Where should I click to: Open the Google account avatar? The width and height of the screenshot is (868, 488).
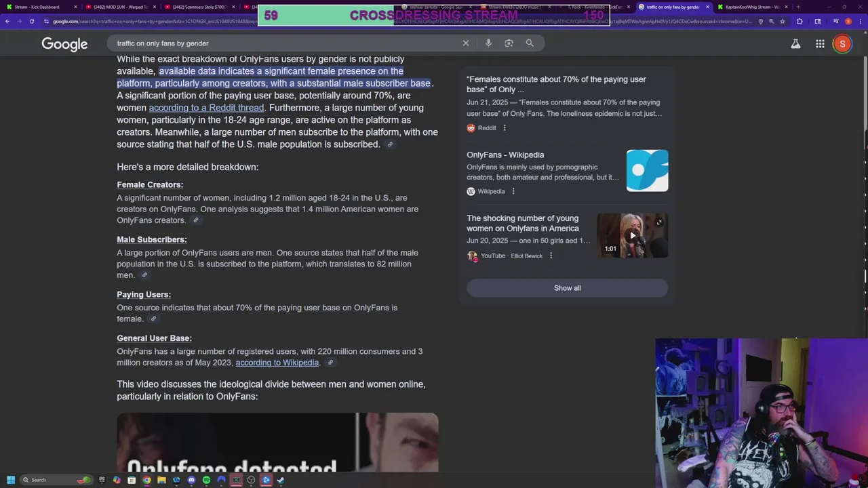click(x=842, y=44)
